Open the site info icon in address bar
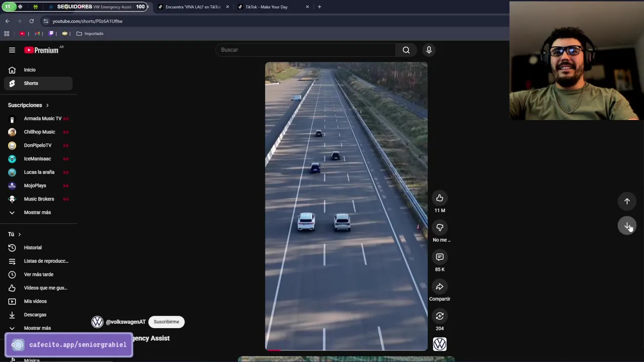The width and height of the screenshot is (644, 362). coord(46,21)
